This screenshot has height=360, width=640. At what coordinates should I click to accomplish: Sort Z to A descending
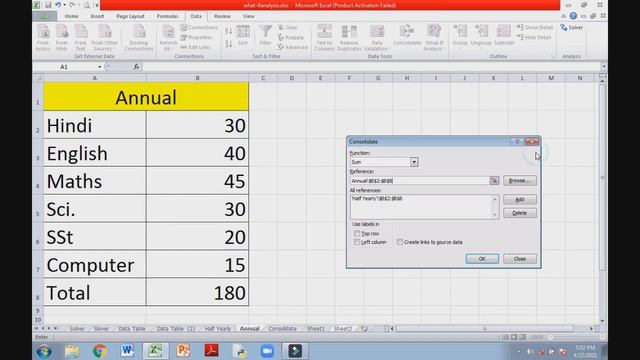(x=229, y=43)
